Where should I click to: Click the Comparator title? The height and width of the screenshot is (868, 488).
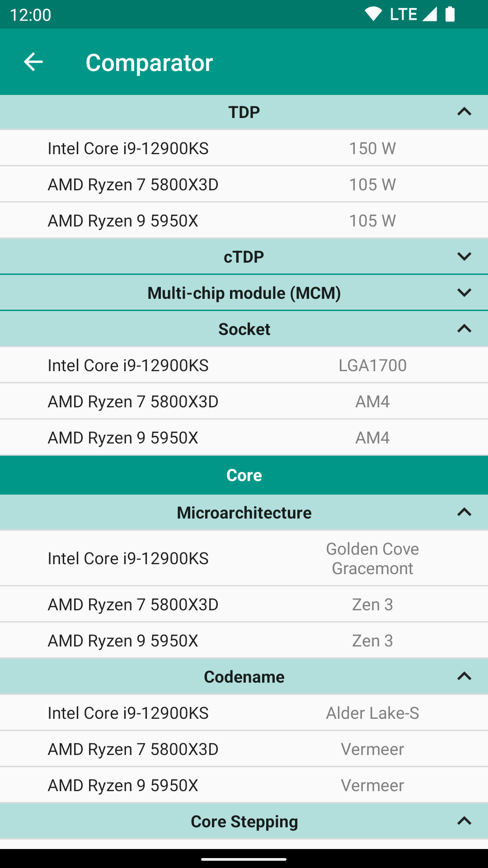point(149,62)
